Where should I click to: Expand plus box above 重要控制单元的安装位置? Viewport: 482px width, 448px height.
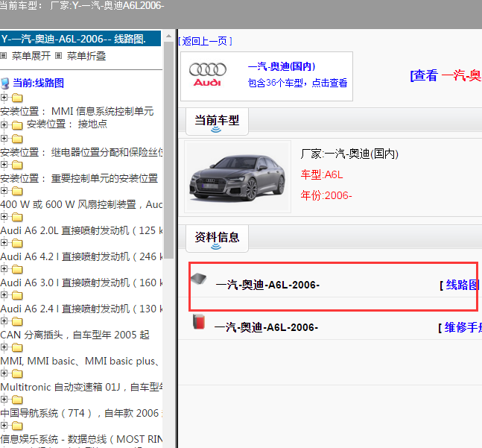pos(4,165)
